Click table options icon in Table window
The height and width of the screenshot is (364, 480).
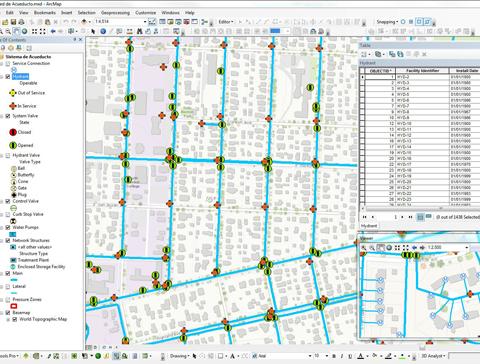tap(365, 54)
